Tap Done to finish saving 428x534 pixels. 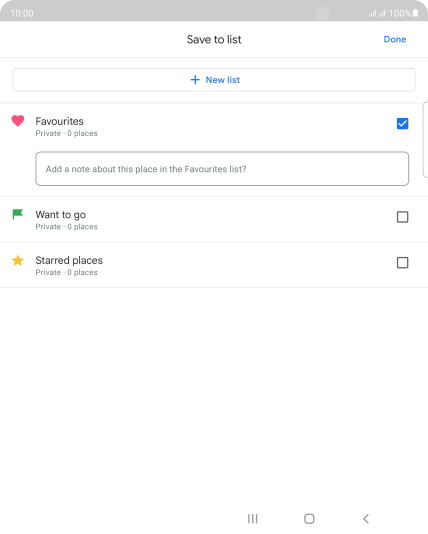[395, 39]
